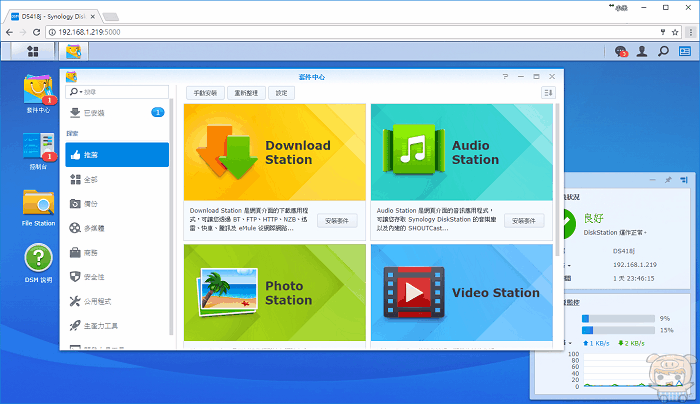Minimize the widget panel with dash icon
This screenshot has height=404, width=700.
coord(653,180)
